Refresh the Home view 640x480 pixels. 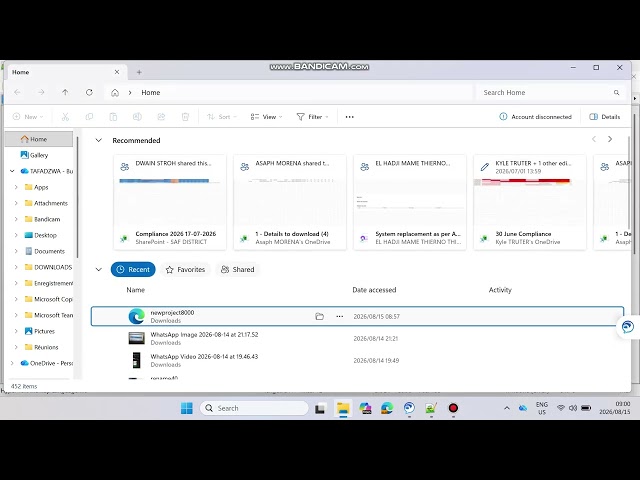click(x=89, y=93)
